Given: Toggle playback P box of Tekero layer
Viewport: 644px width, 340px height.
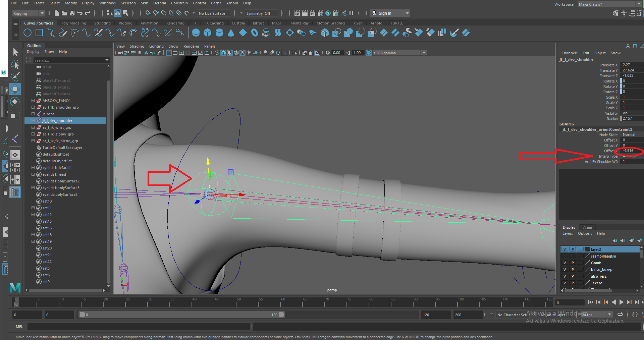Looking at the screenshot, I should [573, 283].
